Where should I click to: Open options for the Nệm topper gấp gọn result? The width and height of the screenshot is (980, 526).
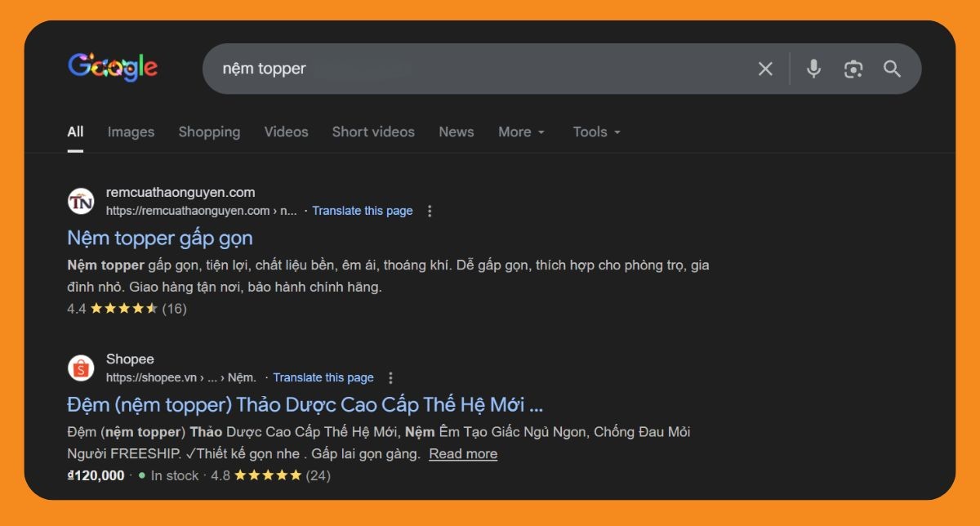pyautogui.click(x=429, y=210)
